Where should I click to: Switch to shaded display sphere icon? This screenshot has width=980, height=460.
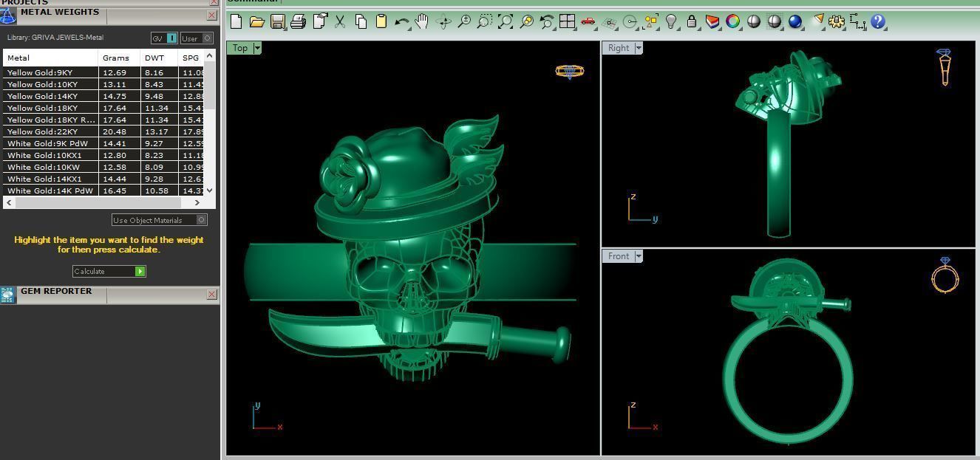[754, 21]
